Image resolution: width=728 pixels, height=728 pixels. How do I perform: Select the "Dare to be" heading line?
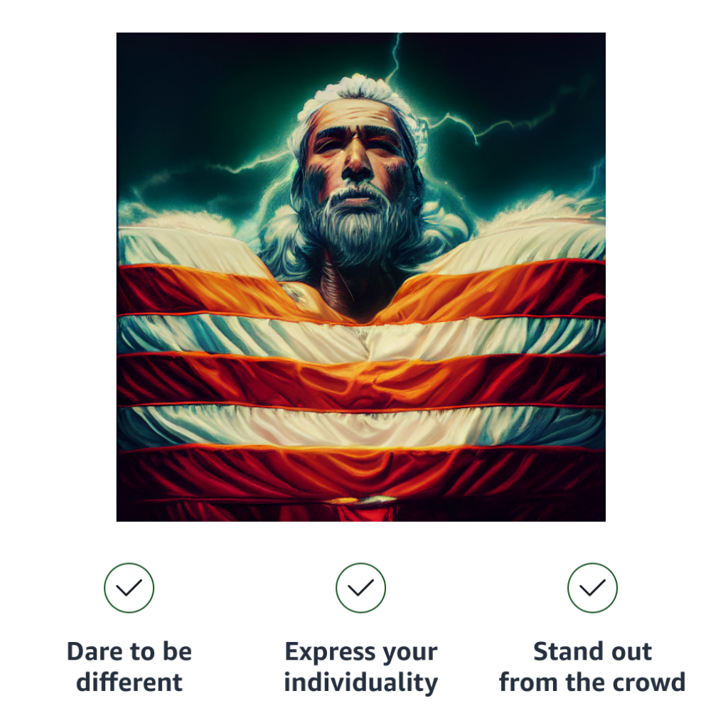click(129, 651)
